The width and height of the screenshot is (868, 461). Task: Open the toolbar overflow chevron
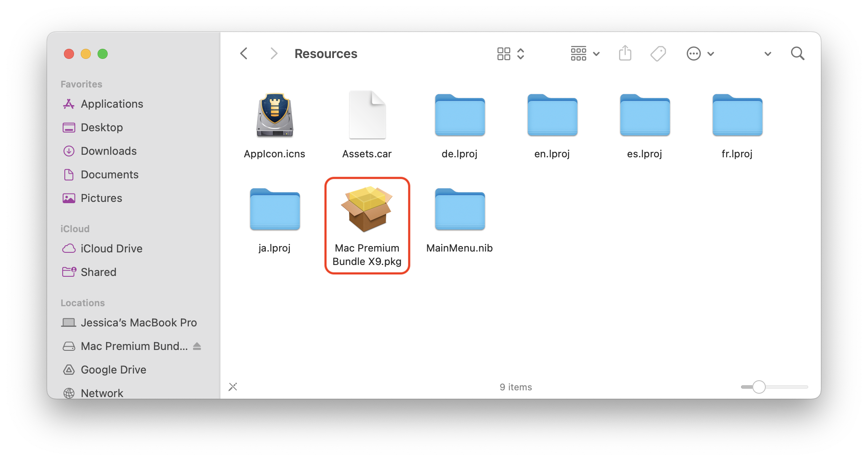point(767,54)
